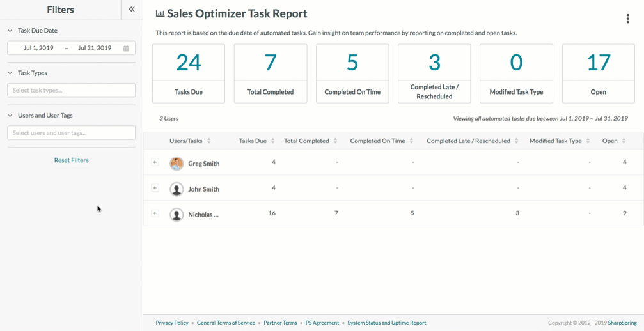This screenshot has width=644, height=331.
Task: Click the Reset Filters link
Action: [71, 160]
